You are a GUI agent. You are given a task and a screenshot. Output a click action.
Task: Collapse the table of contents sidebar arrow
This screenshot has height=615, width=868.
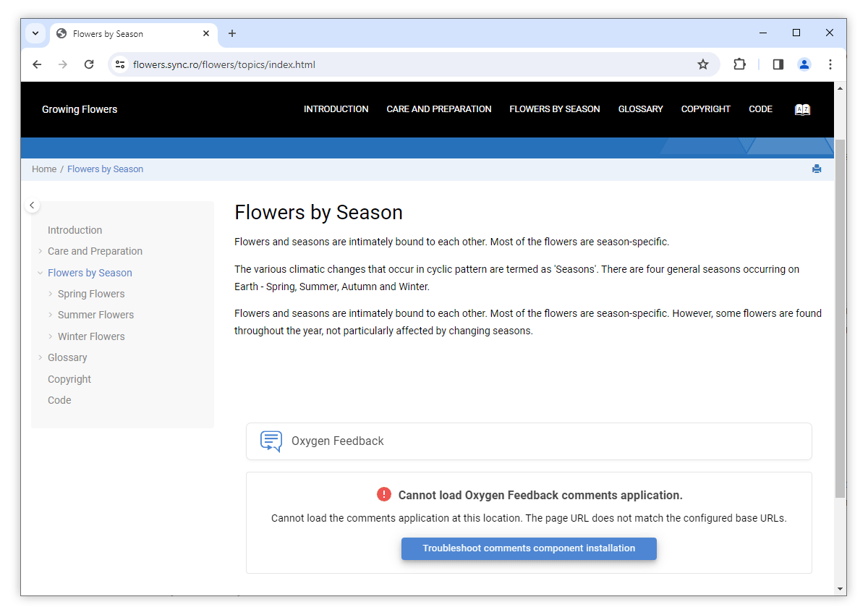point(32,205)
